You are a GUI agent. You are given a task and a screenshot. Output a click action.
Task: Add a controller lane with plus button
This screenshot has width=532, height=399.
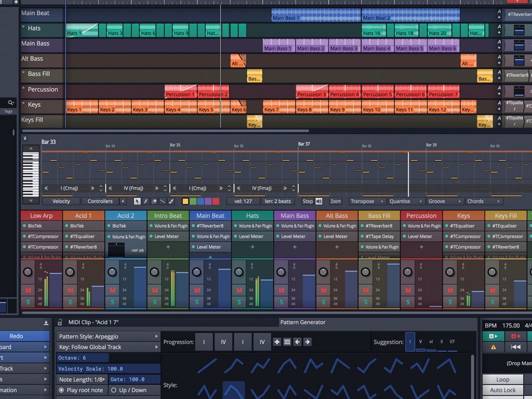point(123,201)
